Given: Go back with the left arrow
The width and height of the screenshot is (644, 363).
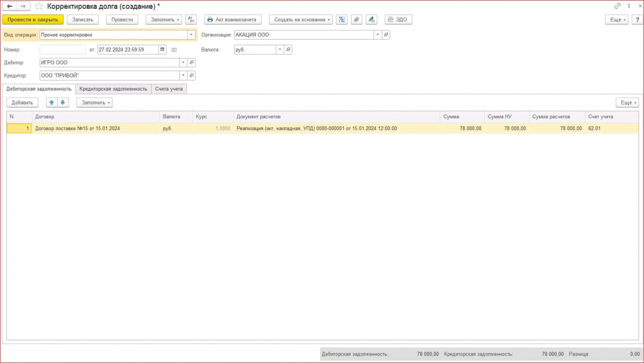Looking at the screenshot, I should [x=9, y=6].
